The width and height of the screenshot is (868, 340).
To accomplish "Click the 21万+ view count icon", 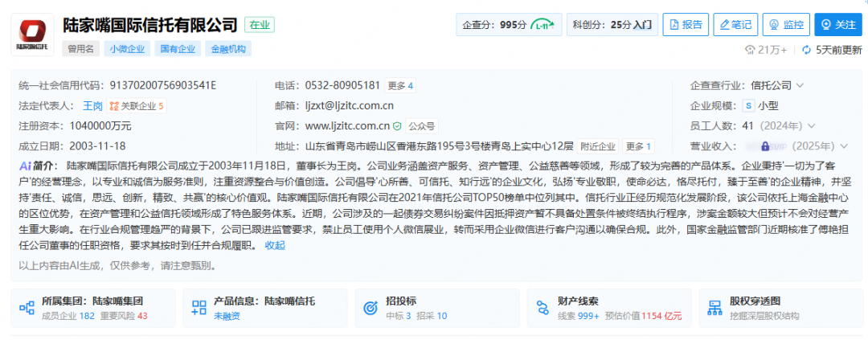I will coord(751,50).
